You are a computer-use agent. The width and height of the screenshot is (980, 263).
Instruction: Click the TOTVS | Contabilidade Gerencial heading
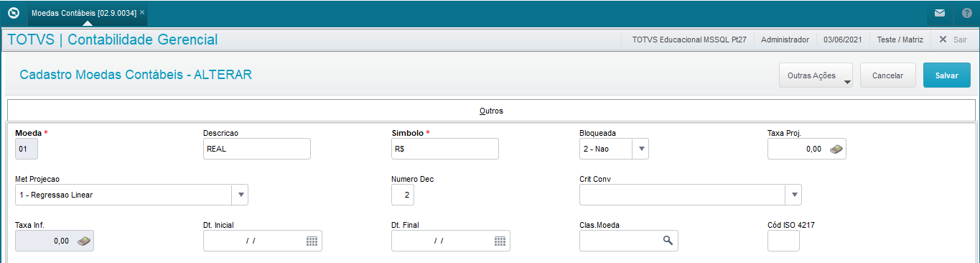point(112,40)
